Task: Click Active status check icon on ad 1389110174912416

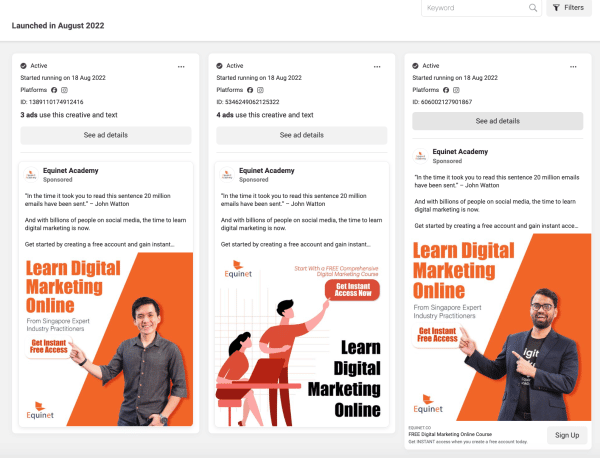Action: (x=23, y=66)
